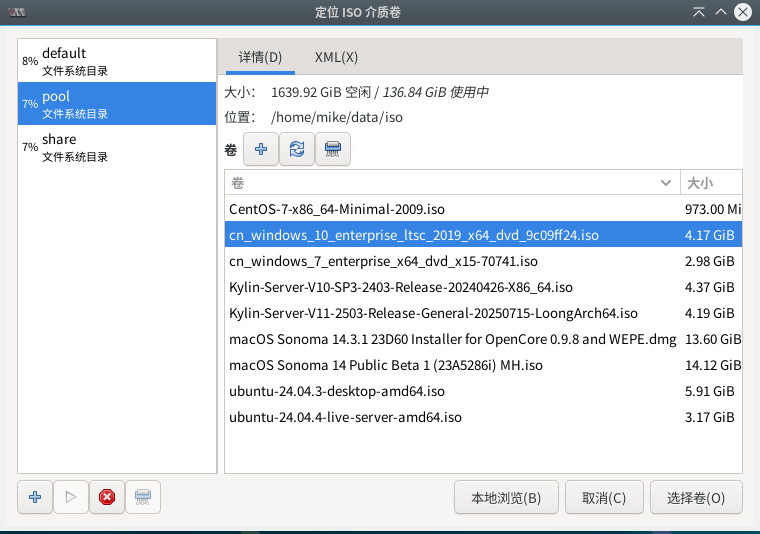The image size is (760, 534).
Task: Click the 8% usage of default pool
Action: coord(30,61)
